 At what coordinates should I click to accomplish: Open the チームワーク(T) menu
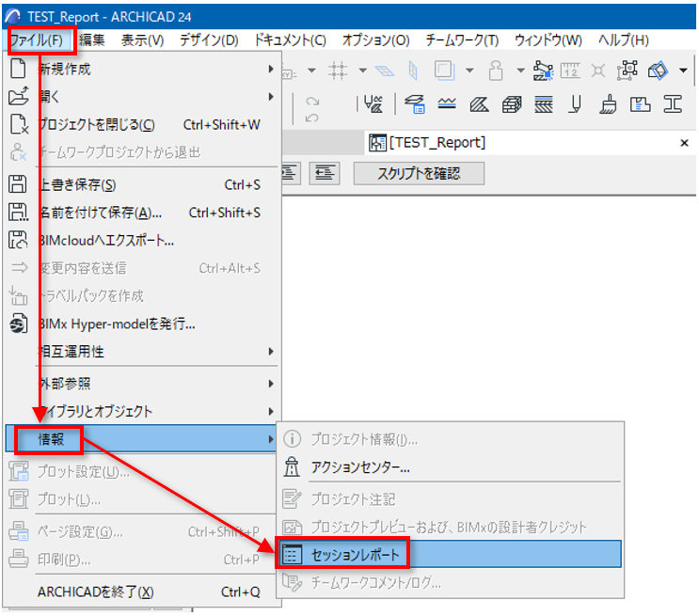click(462, 40)
